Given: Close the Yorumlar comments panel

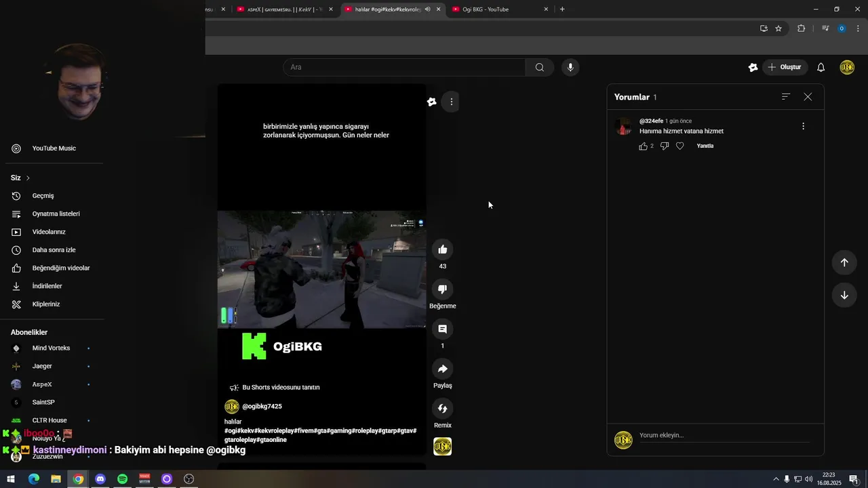Looking at the screenshot, I should (808, 97).
